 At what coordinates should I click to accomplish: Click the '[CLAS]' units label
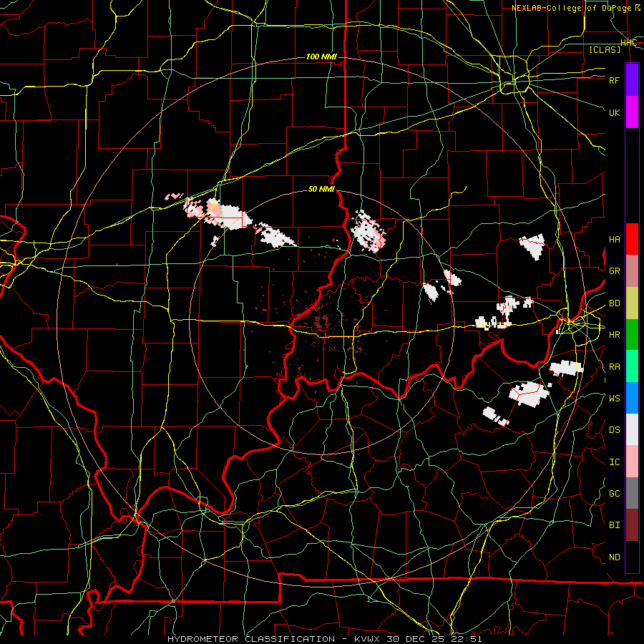coord(605,50)
